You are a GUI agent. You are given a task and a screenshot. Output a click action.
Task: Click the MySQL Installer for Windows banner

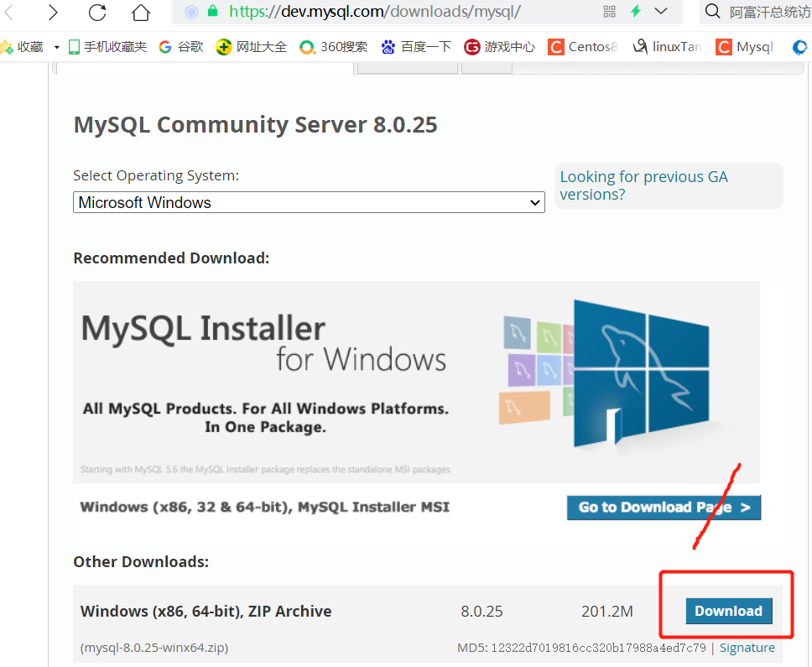coord(416,383)
